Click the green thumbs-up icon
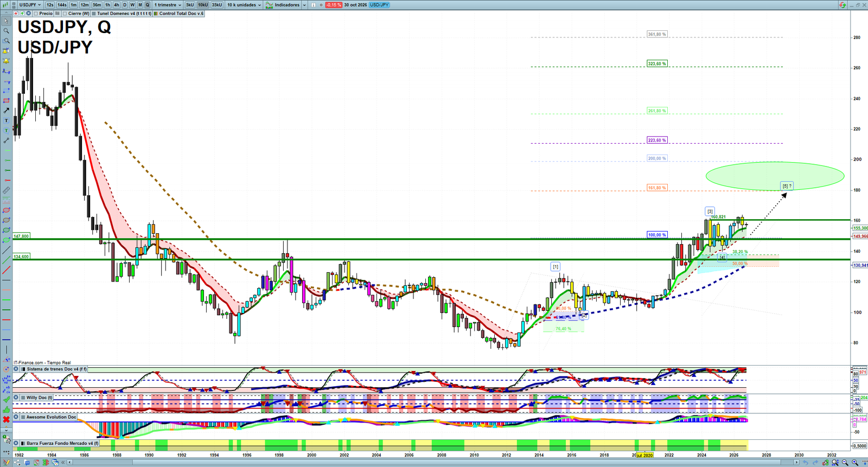868x467 pixels. (7, 410)
